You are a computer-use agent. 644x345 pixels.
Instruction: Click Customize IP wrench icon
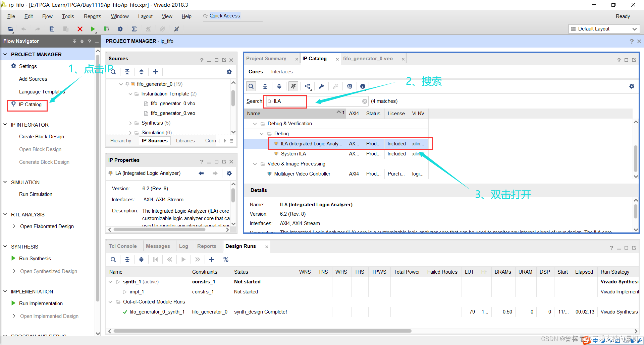(321, 86)
